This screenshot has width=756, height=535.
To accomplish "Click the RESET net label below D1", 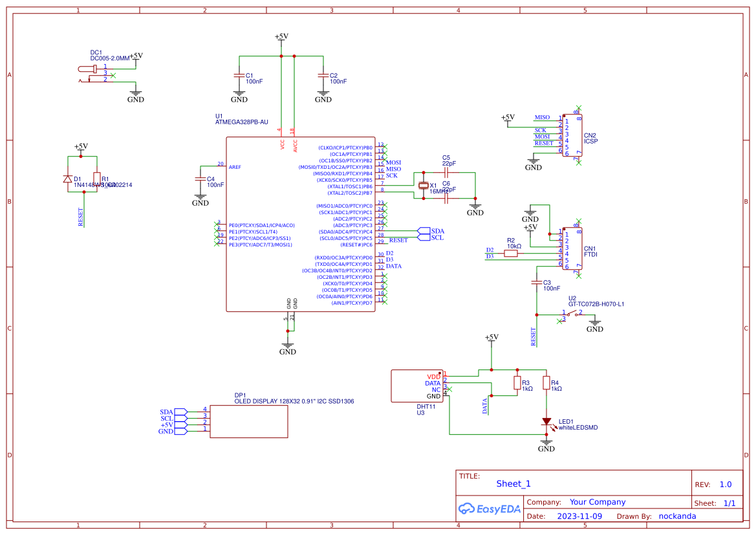I will pyautogui.click(x=81, y=217).
